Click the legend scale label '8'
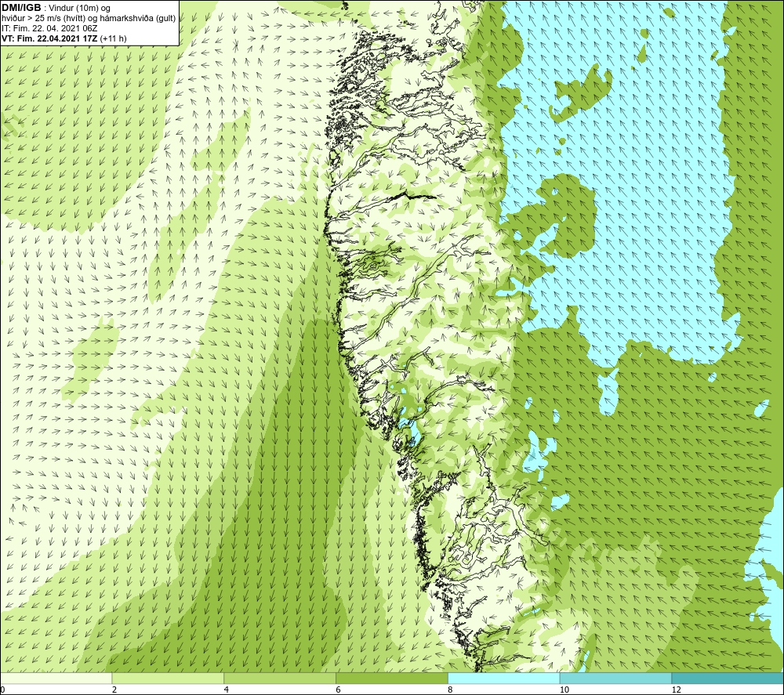The height and width of the screenshot is (695, 784). click(451, 690)
